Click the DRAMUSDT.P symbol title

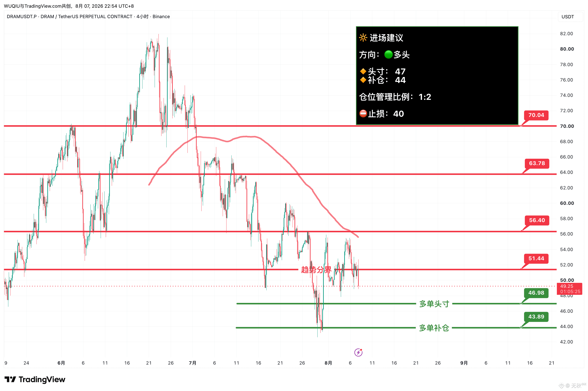click(22, 16)
